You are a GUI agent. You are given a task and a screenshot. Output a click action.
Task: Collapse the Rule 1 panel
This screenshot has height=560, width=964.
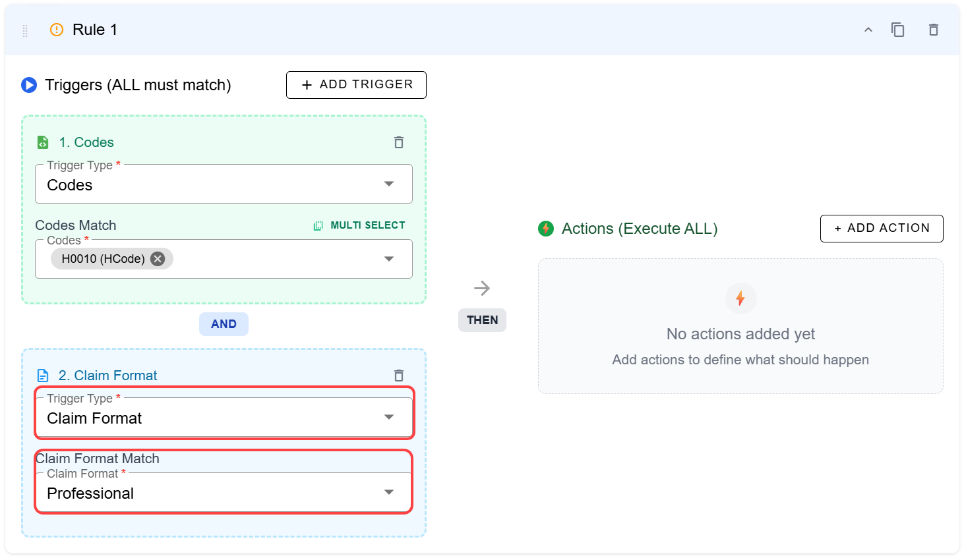(x=868, y=30)
